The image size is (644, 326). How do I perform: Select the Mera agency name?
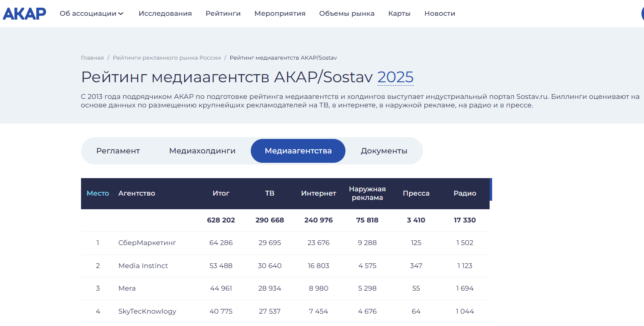click(x=127, y=288)
